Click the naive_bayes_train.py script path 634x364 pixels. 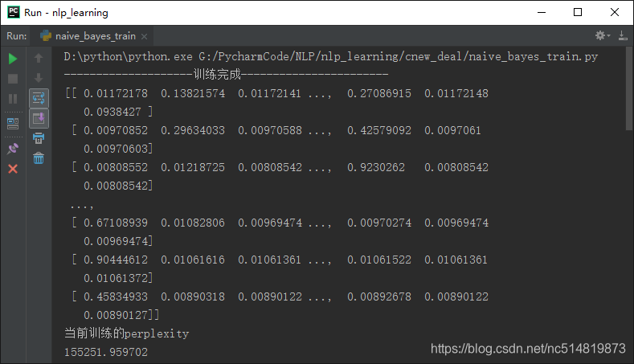399,56
